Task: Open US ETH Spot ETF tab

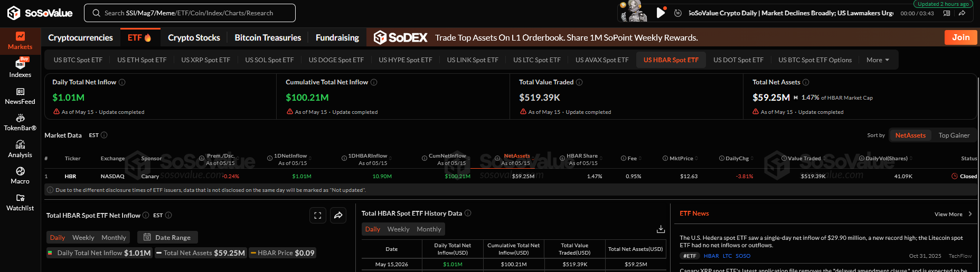Action: 142,60
